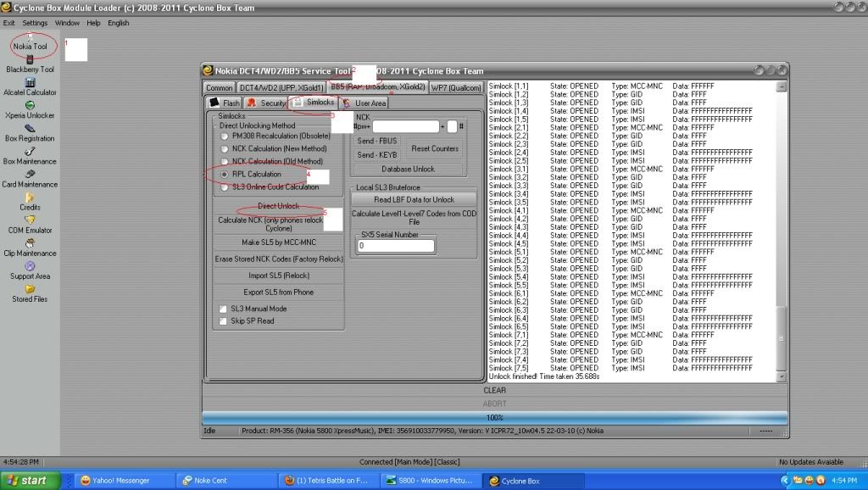Click Read LBF Data for Unlock

(414, 199)
